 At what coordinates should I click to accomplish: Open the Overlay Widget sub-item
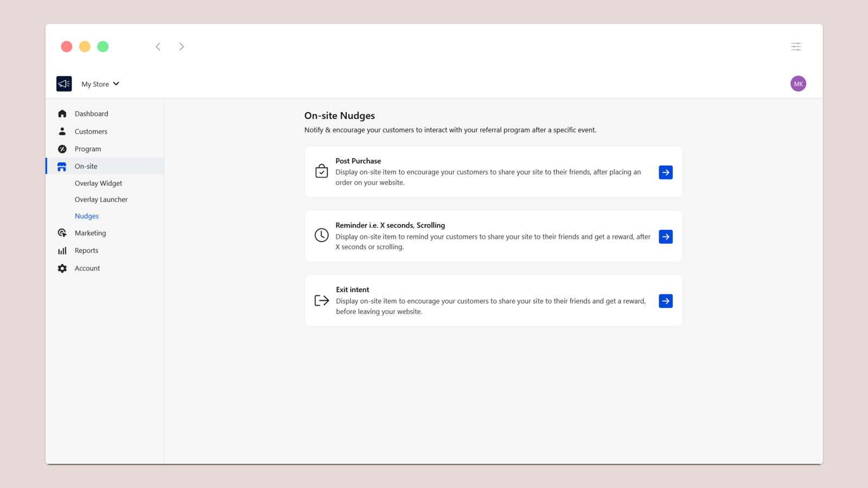point(98,183)
